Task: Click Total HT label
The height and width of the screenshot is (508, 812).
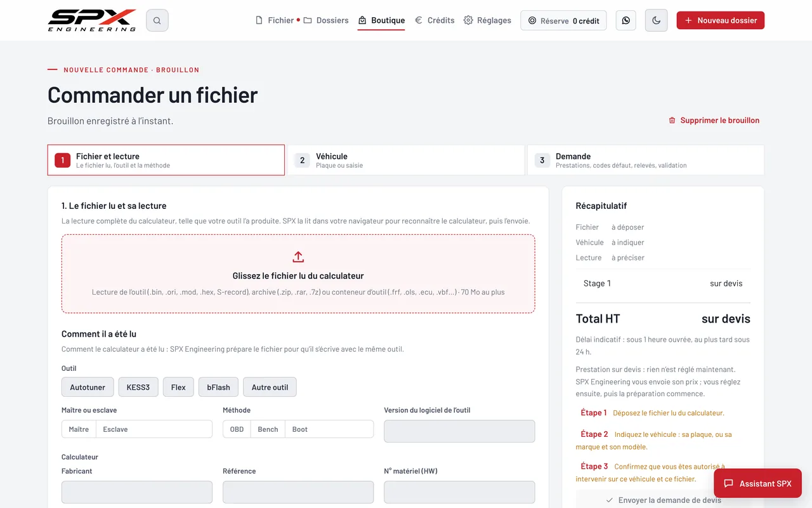Action: (598, 319)
